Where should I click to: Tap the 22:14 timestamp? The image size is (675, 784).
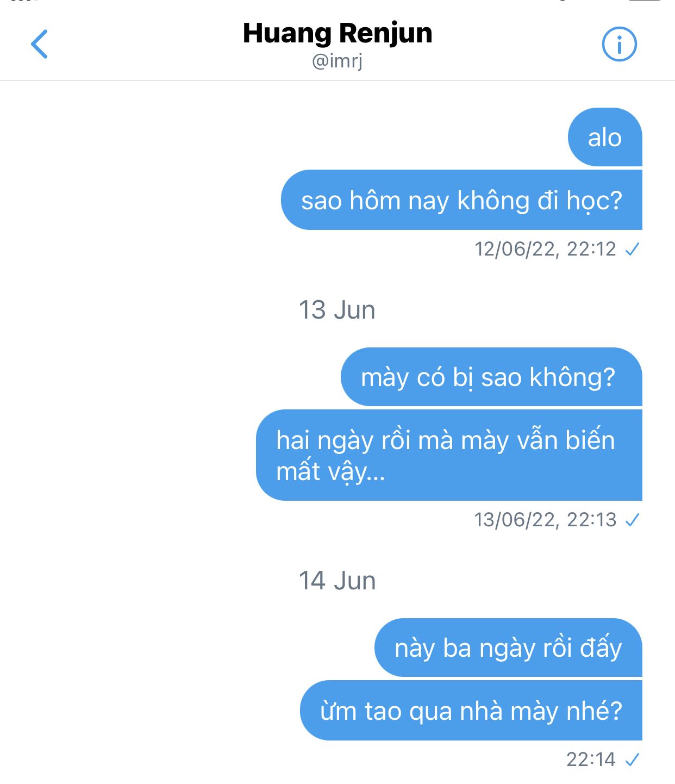(x=591, y=759)
